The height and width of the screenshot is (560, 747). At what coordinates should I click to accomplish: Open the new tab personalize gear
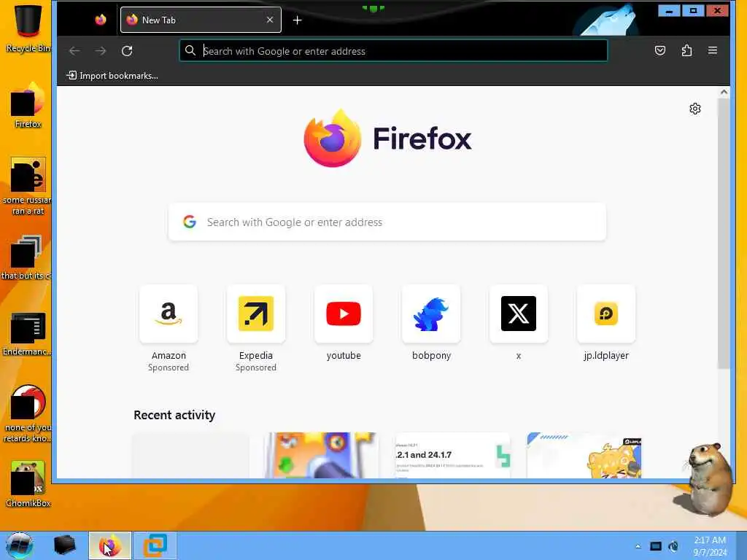coord(695,109)
